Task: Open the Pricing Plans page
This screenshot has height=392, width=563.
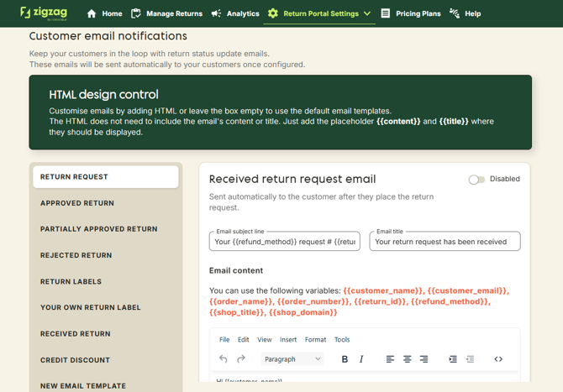Action: point(418,13)
